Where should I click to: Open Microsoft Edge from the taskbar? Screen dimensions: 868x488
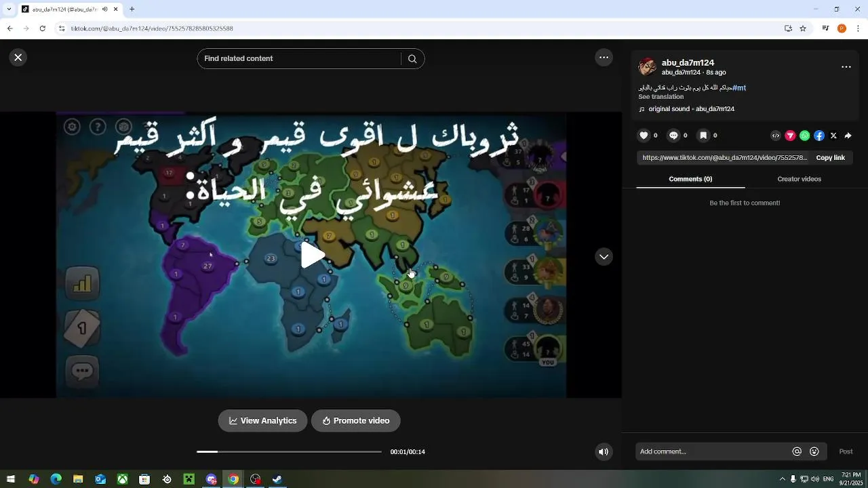click(56, 479)
